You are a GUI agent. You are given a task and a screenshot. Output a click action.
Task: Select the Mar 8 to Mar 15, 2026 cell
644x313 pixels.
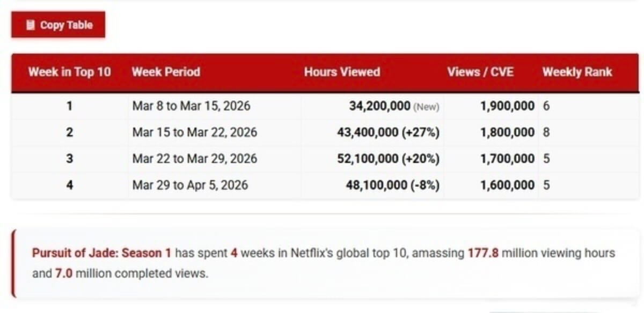191,106
